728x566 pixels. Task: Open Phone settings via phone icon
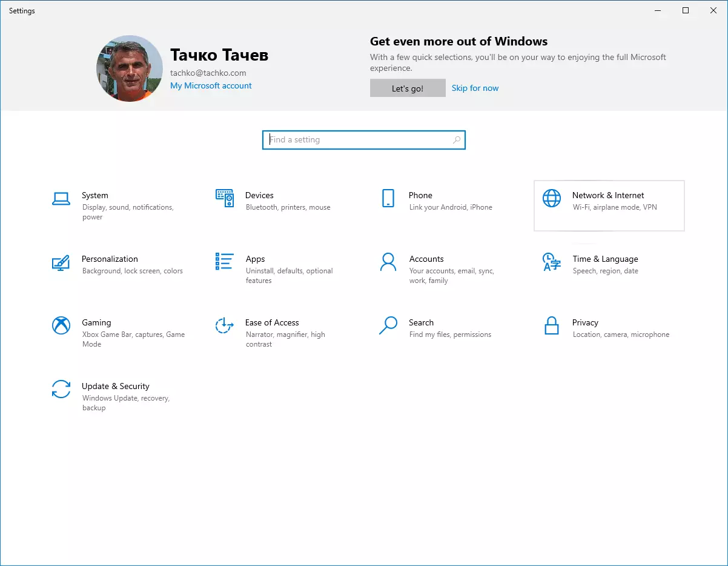coord(388,198)
